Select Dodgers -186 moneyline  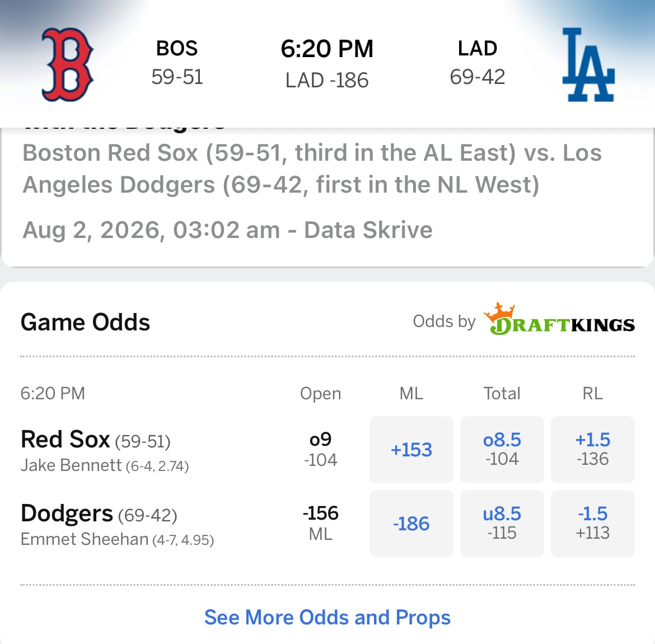pos(411,524)
